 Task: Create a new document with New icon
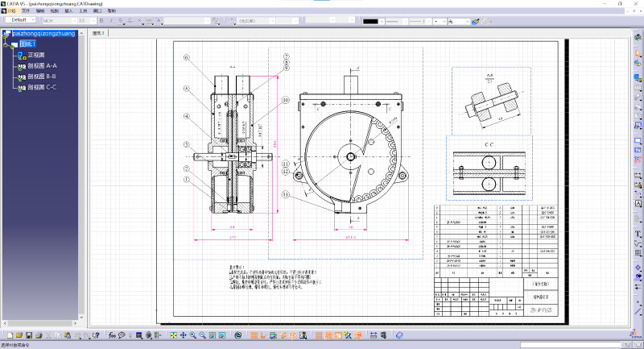[x=10, y=335]
